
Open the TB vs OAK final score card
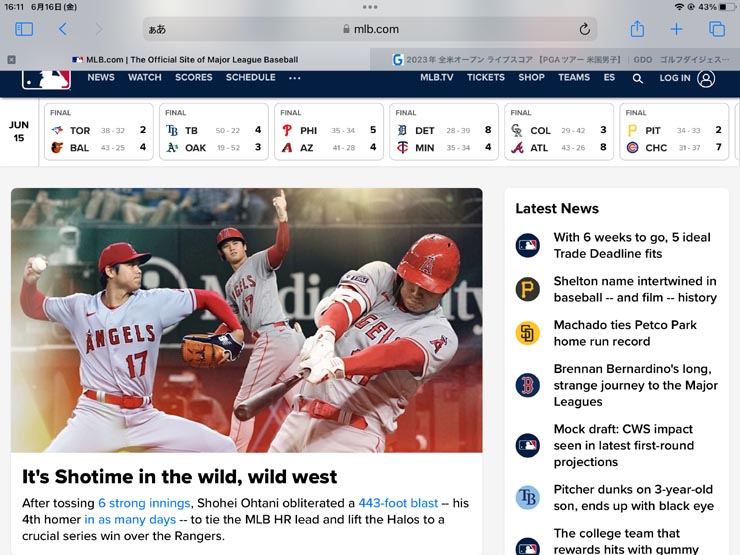(214, 132)
